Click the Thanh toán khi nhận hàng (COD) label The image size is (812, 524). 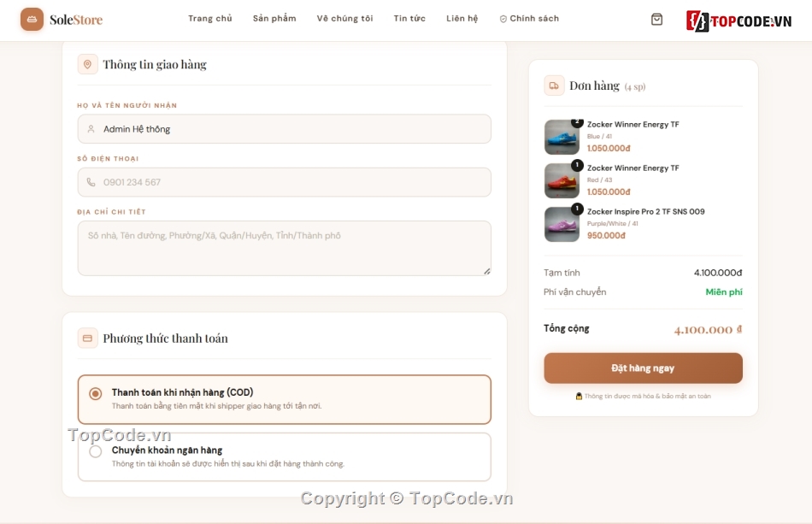(182, 392)
